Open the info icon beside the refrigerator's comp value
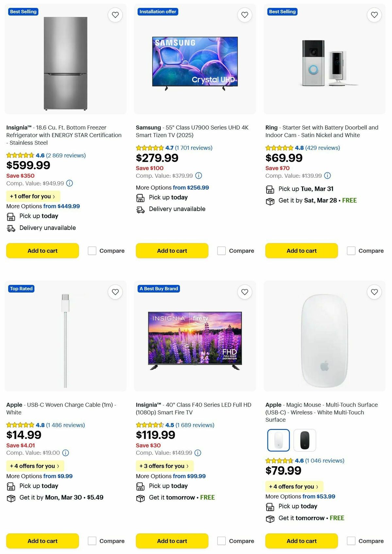 coord(69,183)
